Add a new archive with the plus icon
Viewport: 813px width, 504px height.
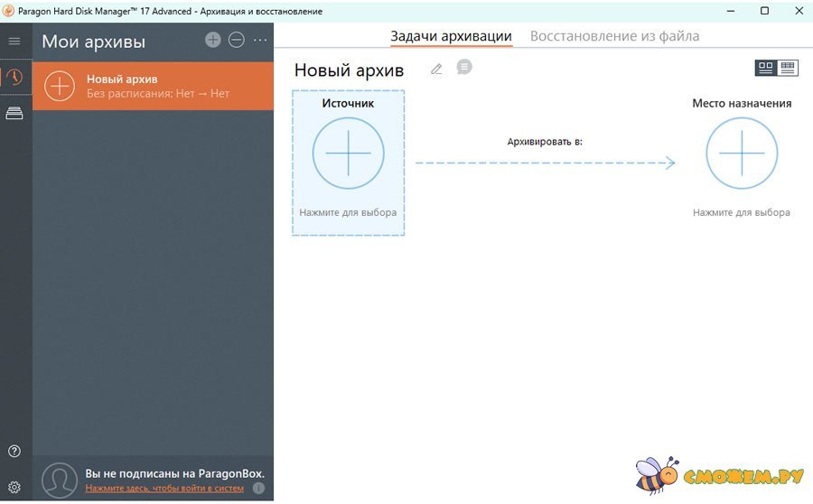click(213, 40)
